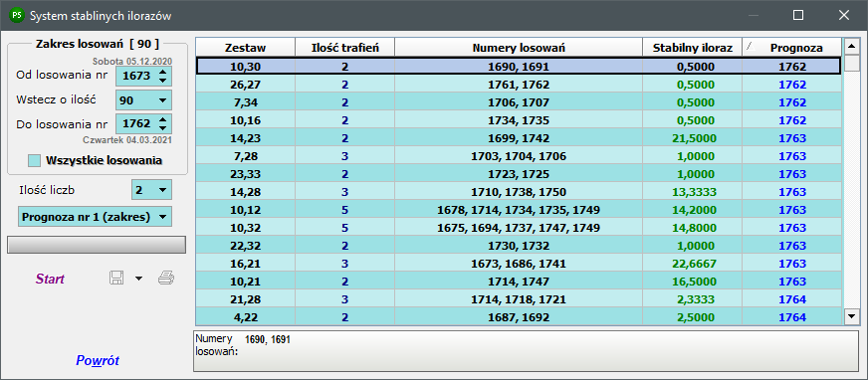Screen dimensions: 868x380
Task: Click the cell 1714, 1718, 1721
Action: point(519,299)
